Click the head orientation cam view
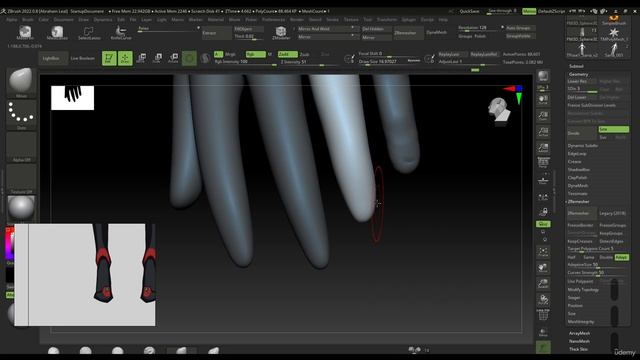The height and width of the screenshot is (360, 640). [499, 110]
